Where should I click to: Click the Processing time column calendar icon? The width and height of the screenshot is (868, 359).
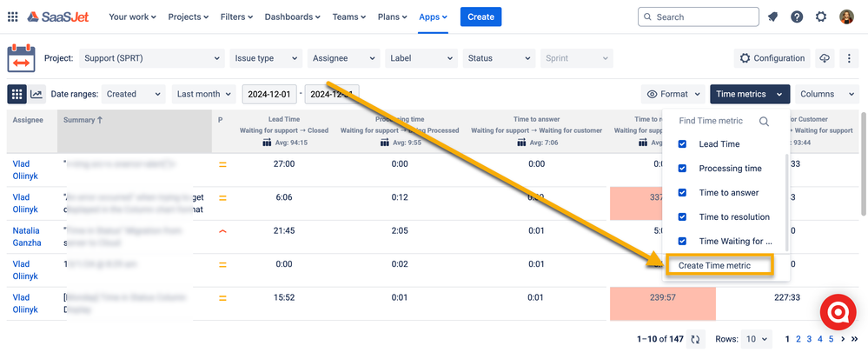click(384, 143)
